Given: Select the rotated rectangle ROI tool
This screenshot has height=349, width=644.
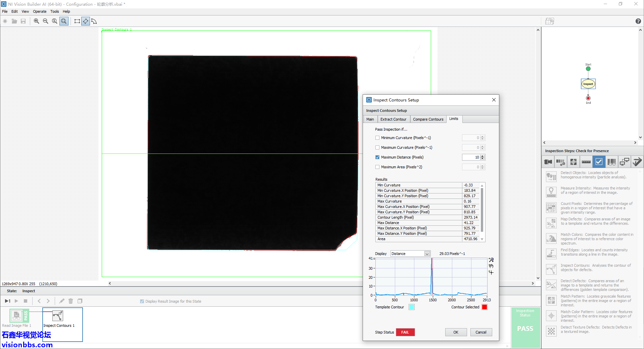Looking at the screenshot, I should point(86,21).
